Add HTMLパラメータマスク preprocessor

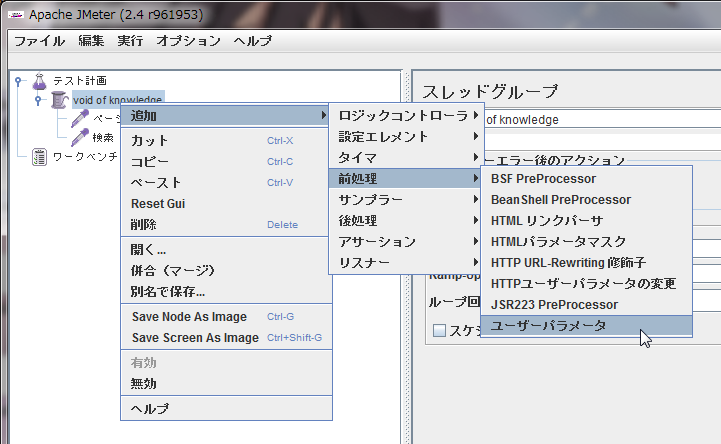click(586, 241)
